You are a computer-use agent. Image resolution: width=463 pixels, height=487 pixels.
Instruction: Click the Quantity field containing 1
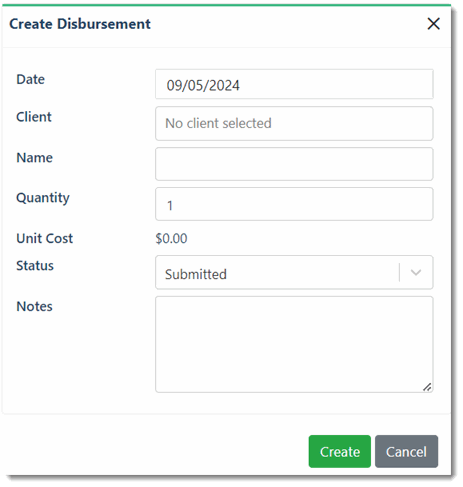pyautogui.click(x=294, y=204)
